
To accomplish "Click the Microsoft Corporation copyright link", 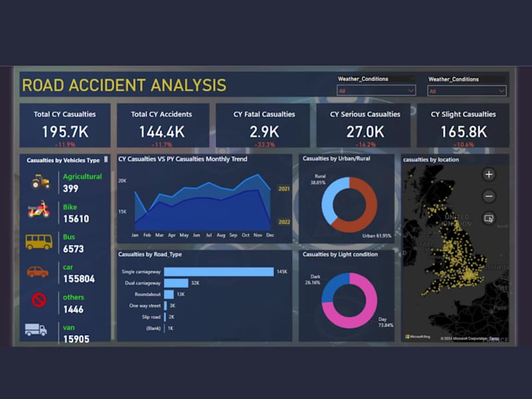I will point(461,338).
